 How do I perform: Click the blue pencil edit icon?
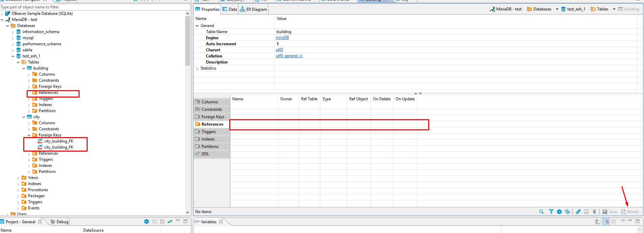pyautogui.click(x=578, y=212)
